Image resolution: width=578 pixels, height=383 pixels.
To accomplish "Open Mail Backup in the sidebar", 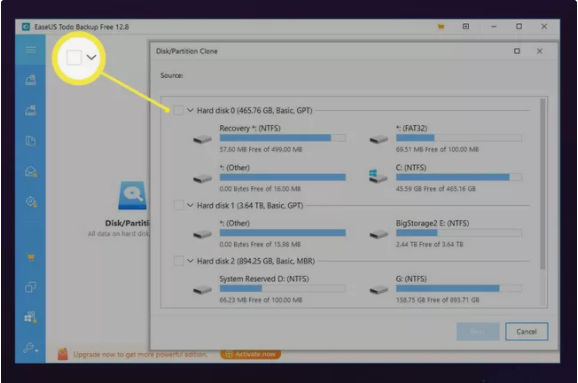I will [x=31, y=171].
